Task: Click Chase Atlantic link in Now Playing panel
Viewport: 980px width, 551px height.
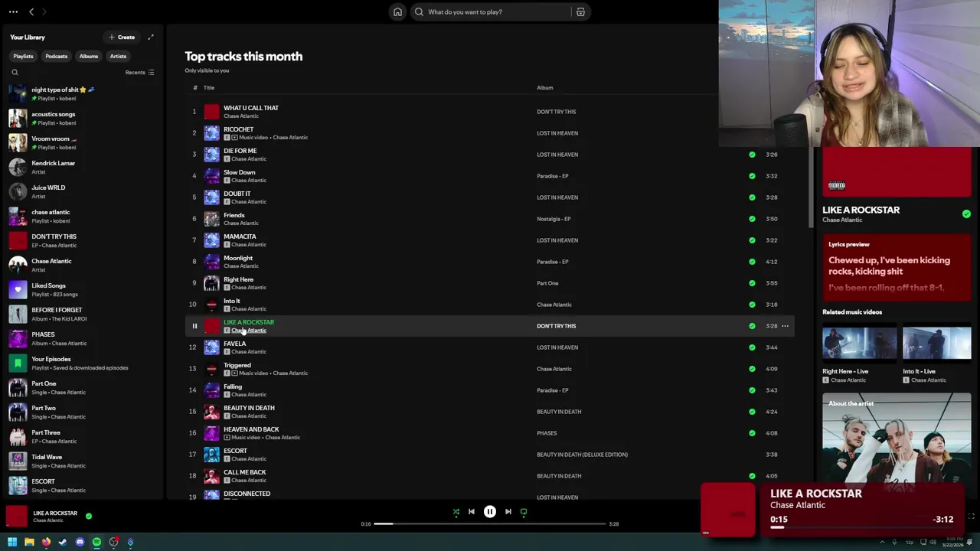Action: [842, 220]
